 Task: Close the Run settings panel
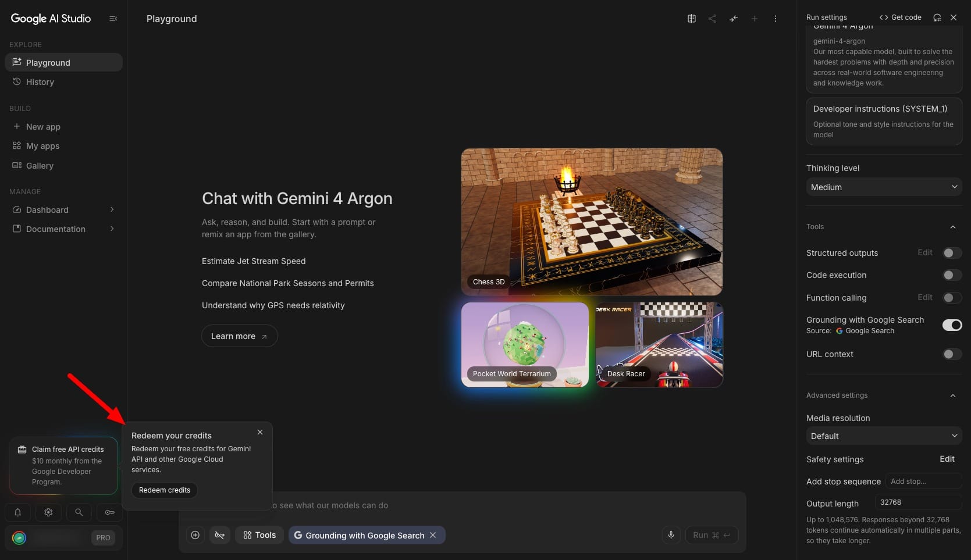coord(954,17)
